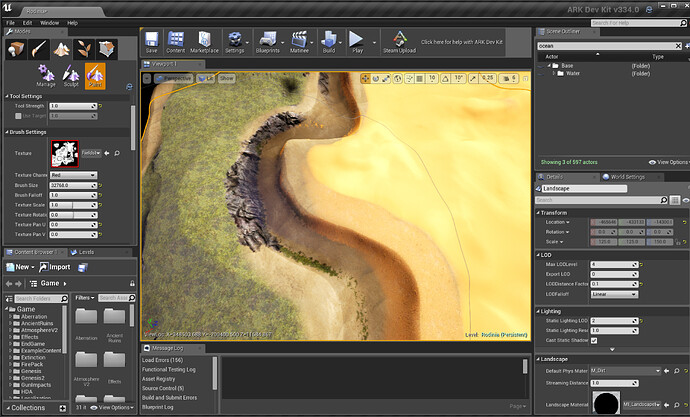
Task: Adjust the Texture Scale slider
Action: [73, 205]
